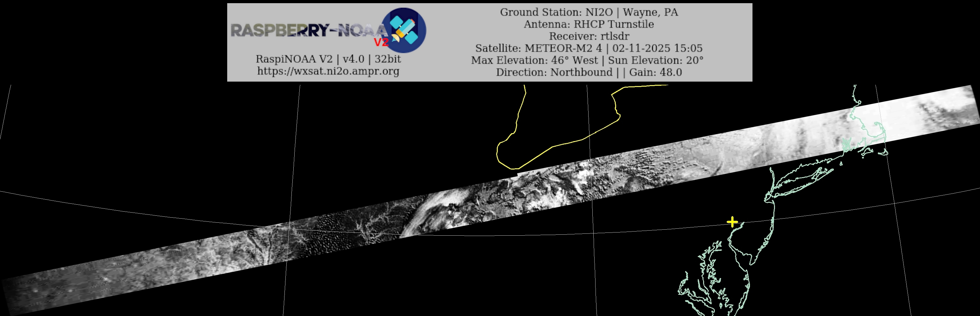The width and height of the screenshot is (980, 316).
Task: Select the Ground Station NI2O text line
Action: (589, 12)
